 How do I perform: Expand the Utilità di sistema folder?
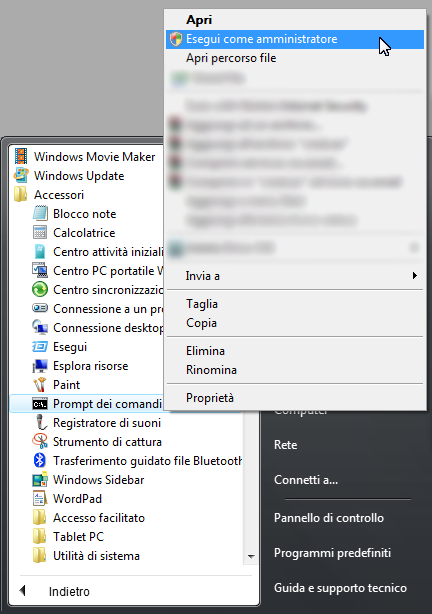(x=87, y=556)
